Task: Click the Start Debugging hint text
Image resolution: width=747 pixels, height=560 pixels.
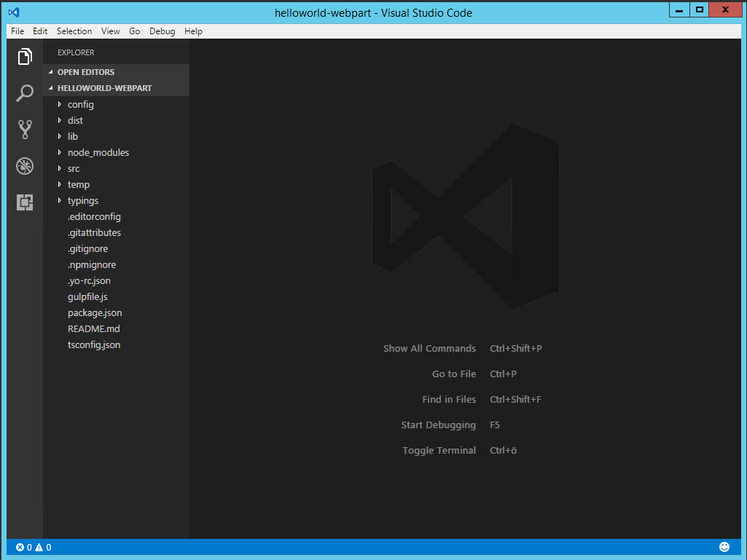Action: [438, 425]
